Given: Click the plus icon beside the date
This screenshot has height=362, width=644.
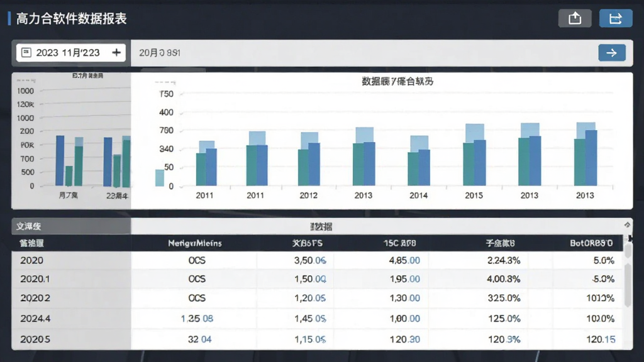Looking at the screenshot, I should (116, 53).
